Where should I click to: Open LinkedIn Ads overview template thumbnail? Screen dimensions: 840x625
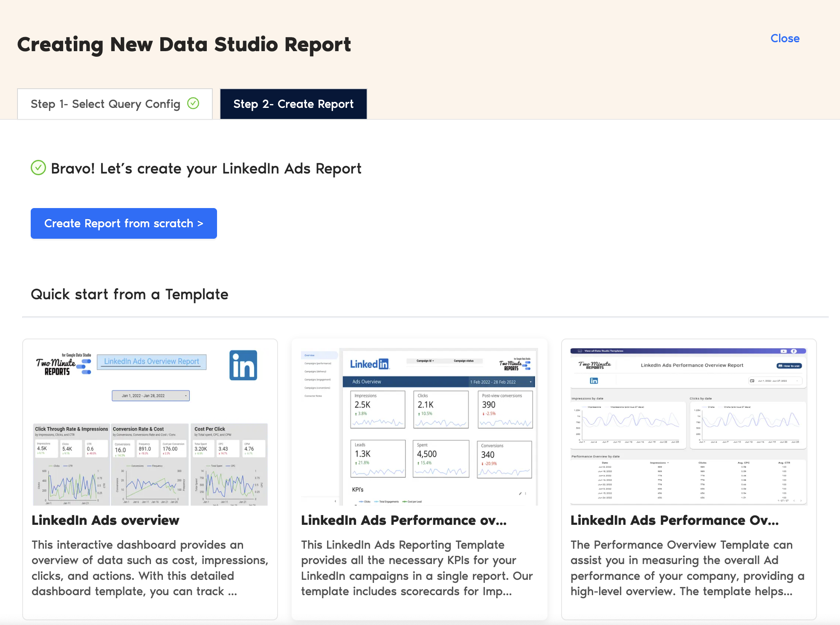tap(151, 427)
